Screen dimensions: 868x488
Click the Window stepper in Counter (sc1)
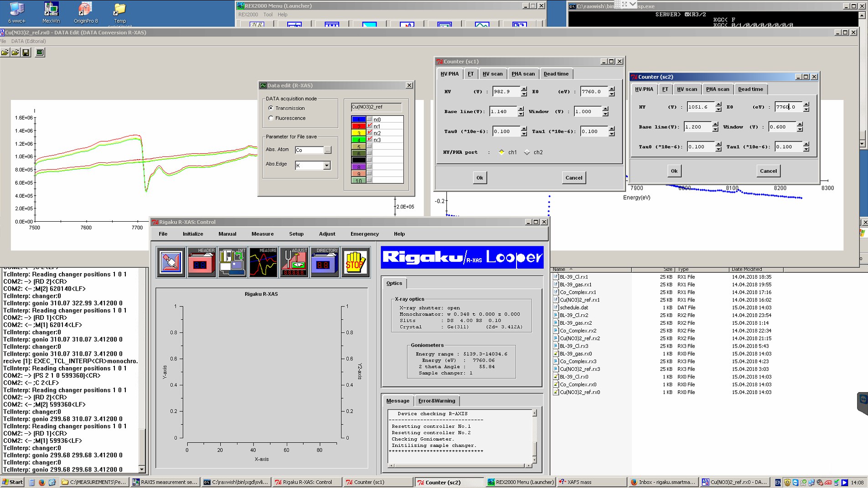click(x=605, y=111)
